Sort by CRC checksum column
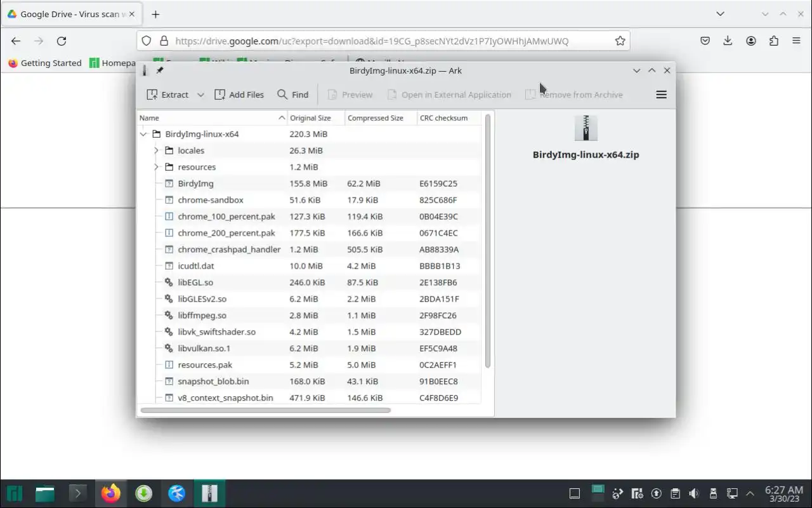The width and height of the screenshot is (812, 508). coord(449,117)
